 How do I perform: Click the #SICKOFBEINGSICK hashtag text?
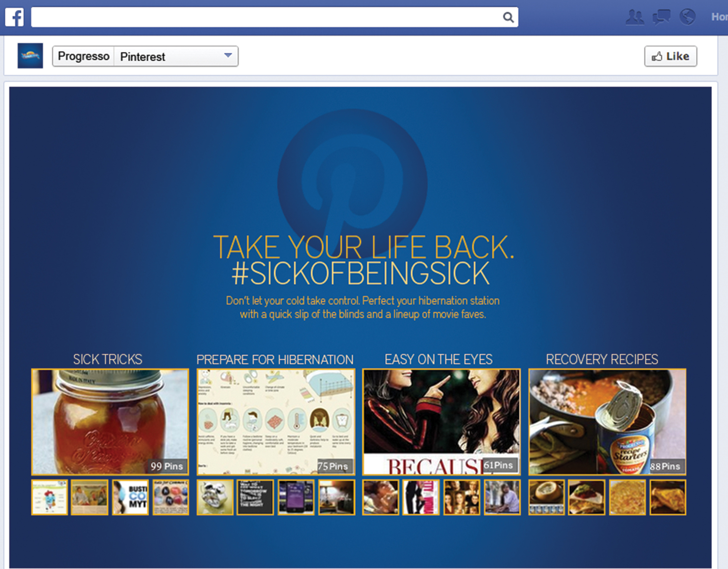click(361, 273)
